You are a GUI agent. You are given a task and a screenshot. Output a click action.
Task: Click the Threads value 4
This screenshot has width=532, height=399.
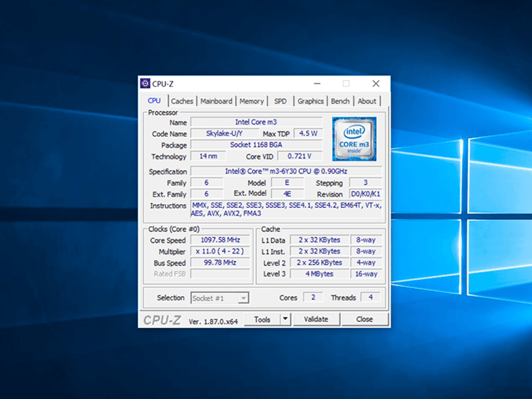[x=370, y=297]
